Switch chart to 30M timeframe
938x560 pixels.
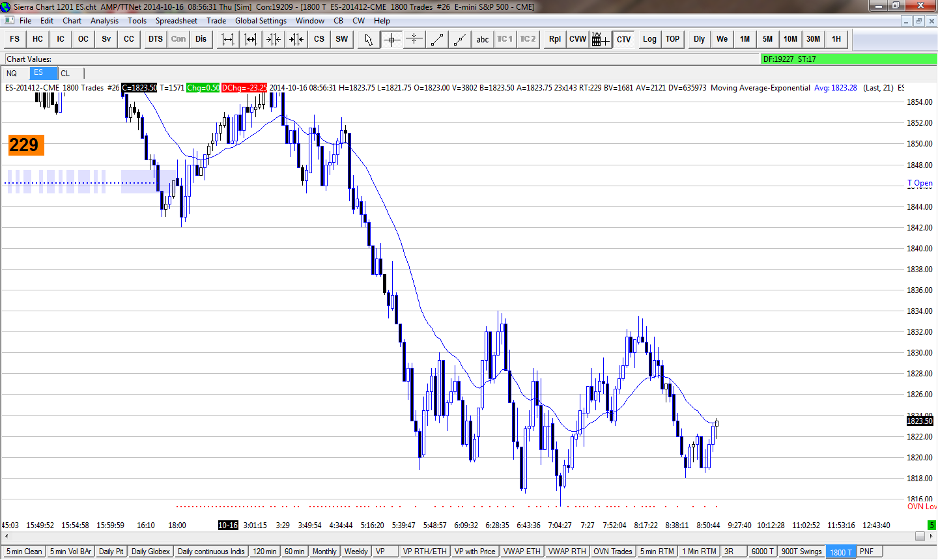[814, 39]
